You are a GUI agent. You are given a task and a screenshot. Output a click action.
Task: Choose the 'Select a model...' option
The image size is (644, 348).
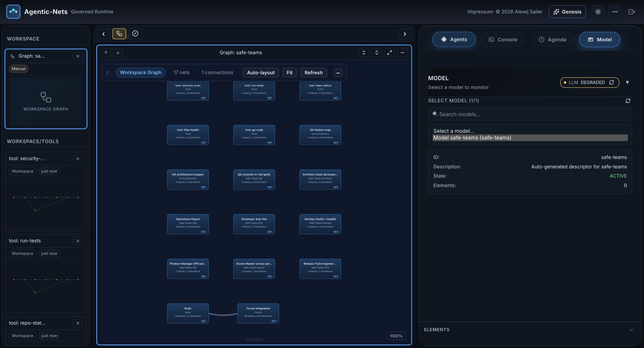coord(530,131)
